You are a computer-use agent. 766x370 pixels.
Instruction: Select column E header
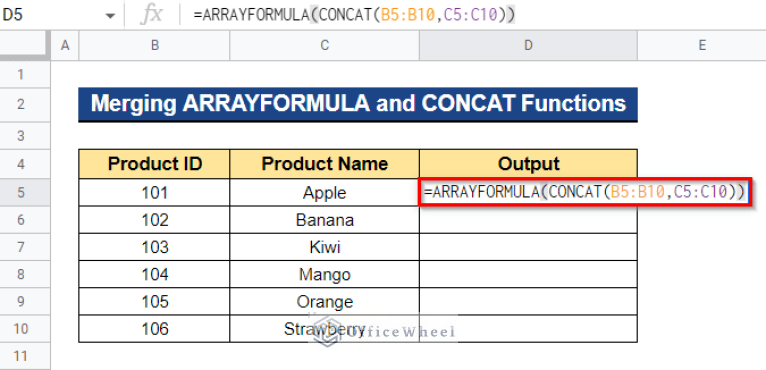click(x=702, y=45)
